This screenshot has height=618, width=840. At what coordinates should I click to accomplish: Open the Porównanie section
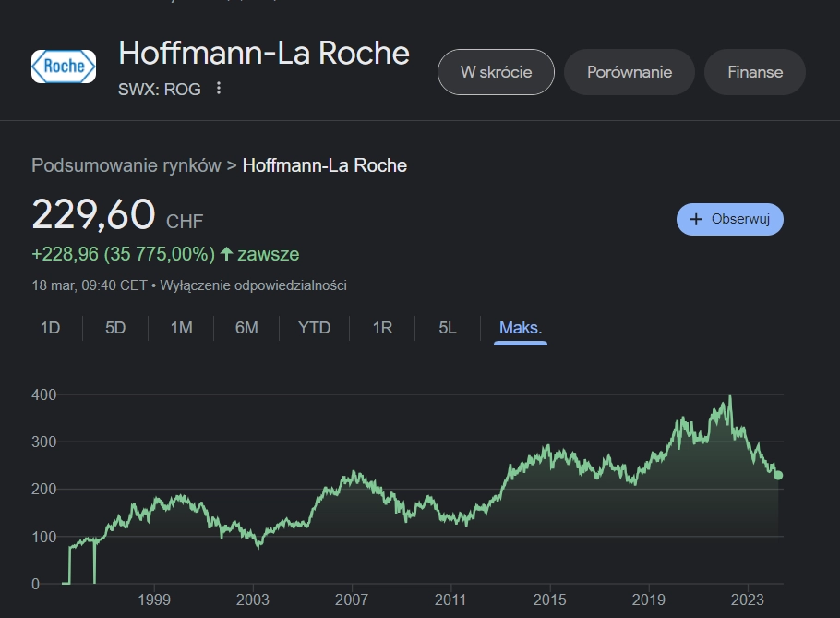tap(630, 72)
